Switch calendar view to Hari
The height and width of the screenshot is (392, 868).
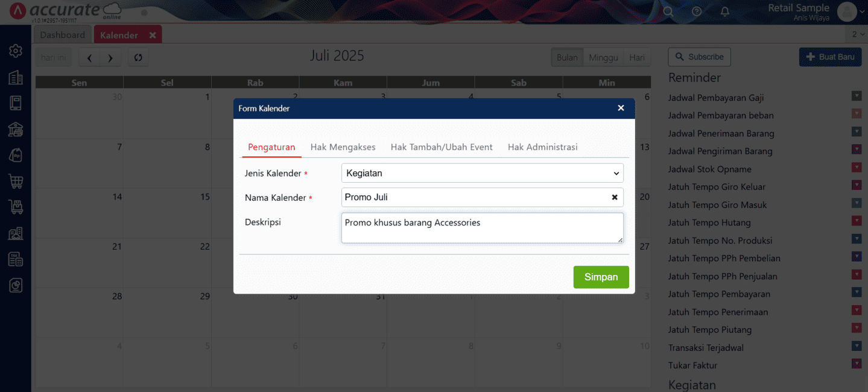(x=636, y=57)
